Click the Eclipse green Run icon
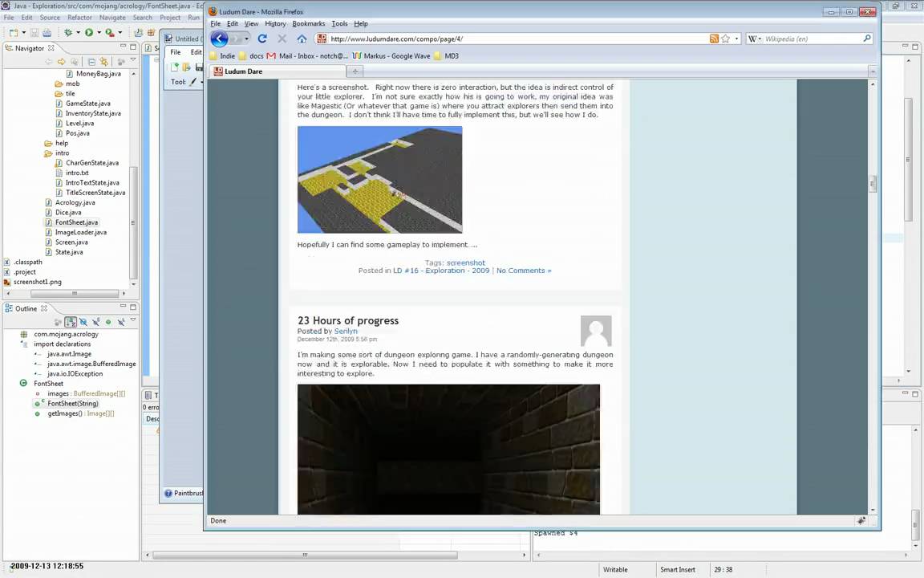The width and height of the screenshot is (924, 578). [89, 32]
